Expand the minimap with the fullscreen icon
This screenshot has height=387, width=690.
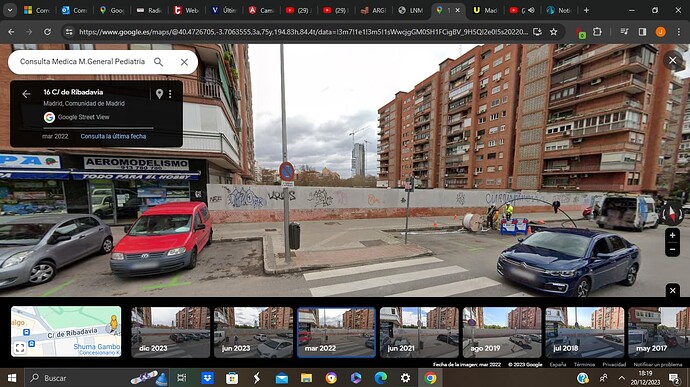tap(20, 348)
